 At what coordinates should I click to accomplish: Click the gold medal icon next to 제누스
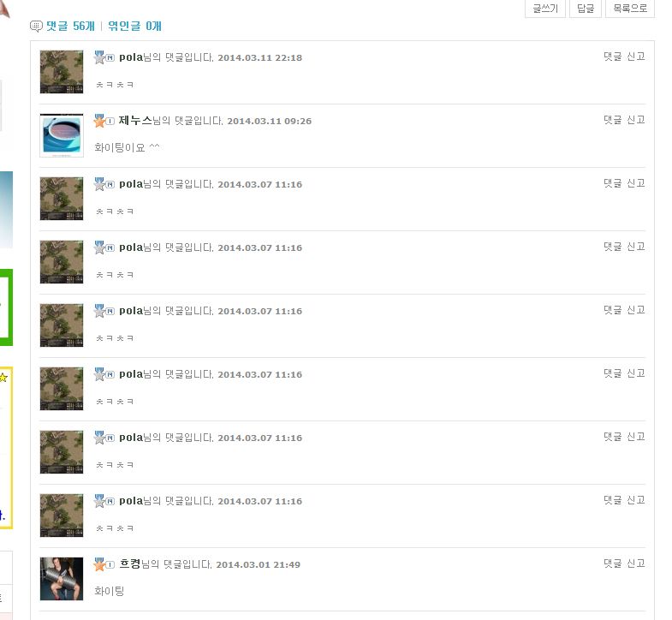pyautogui.click(x=99, y=121)
